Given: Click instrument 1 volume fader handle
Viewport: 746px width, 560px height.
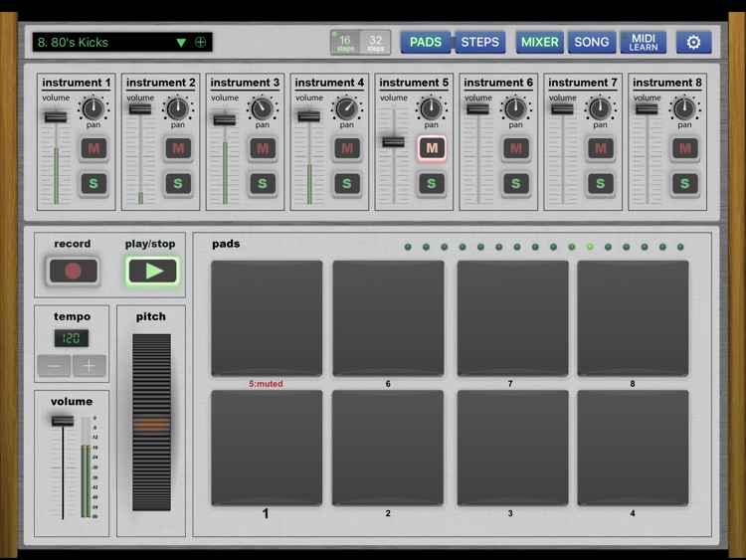Looking at the screenshot, I should (56, 116).
